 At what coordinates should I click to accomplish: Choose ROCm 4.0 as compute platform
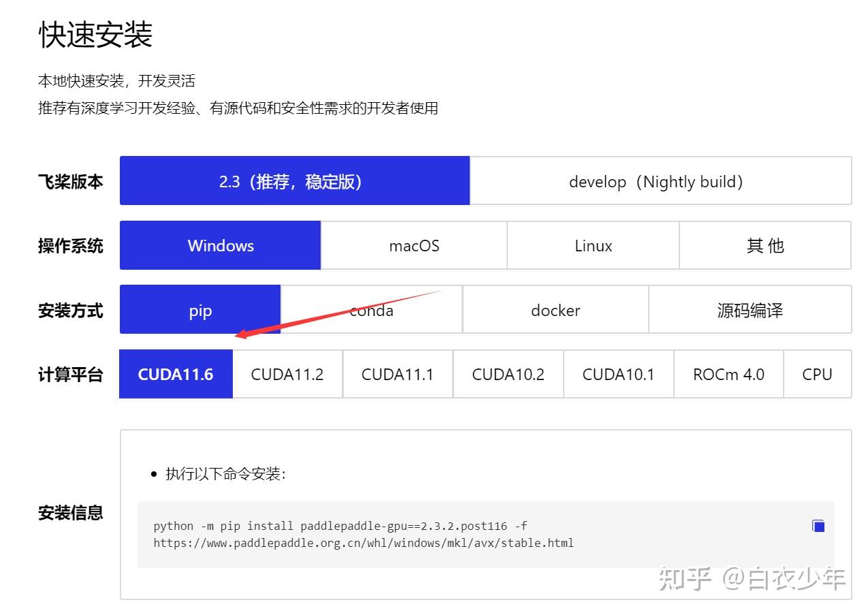(728, 374)
